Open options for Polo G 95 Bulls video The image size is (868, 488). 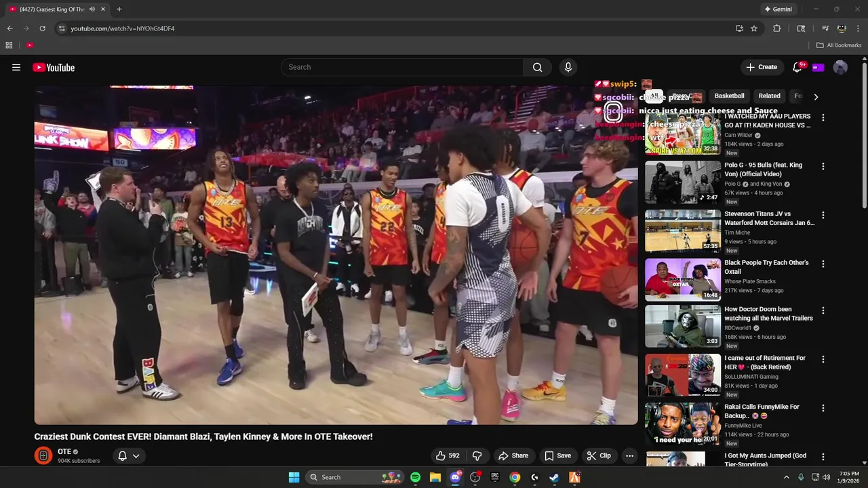click(x=823, y=166)
